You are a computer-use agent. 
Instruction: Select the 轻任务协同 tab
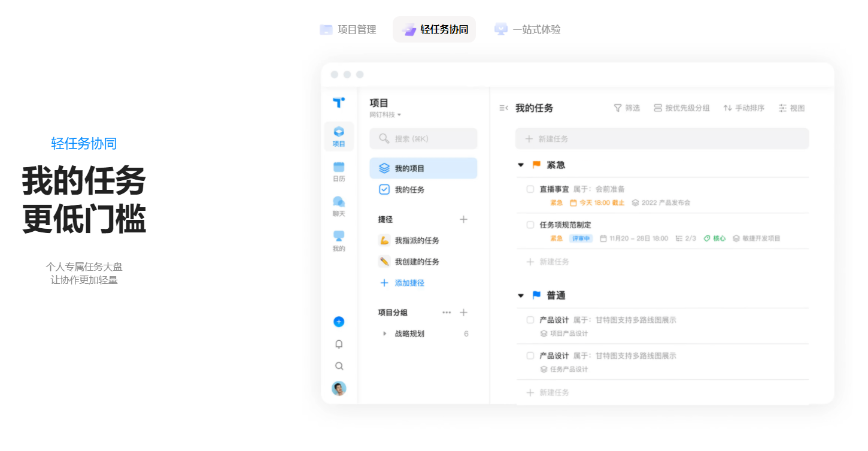tap(434, 29)
